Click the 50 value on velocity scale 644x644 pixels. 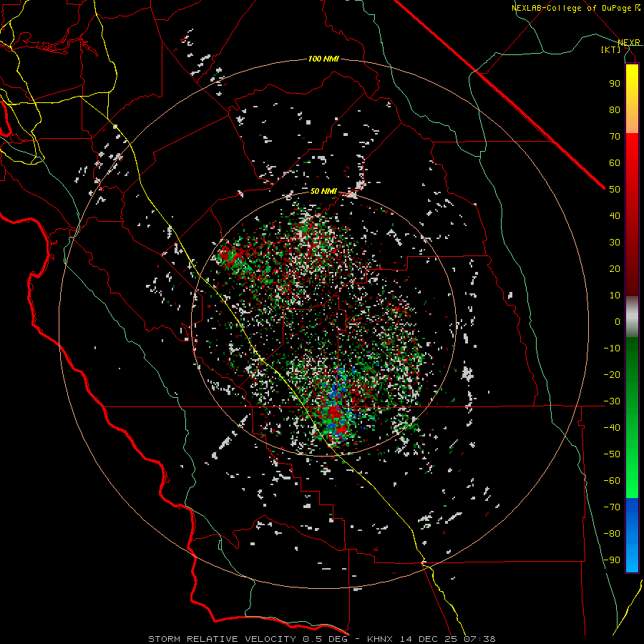[615, 190]
